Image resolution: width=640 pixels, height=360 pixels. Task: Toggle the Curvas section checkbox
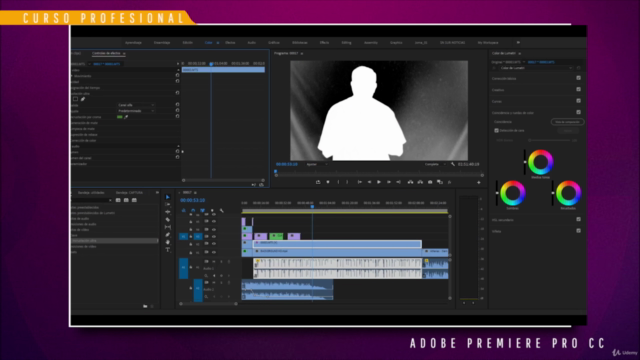(578, 101)
